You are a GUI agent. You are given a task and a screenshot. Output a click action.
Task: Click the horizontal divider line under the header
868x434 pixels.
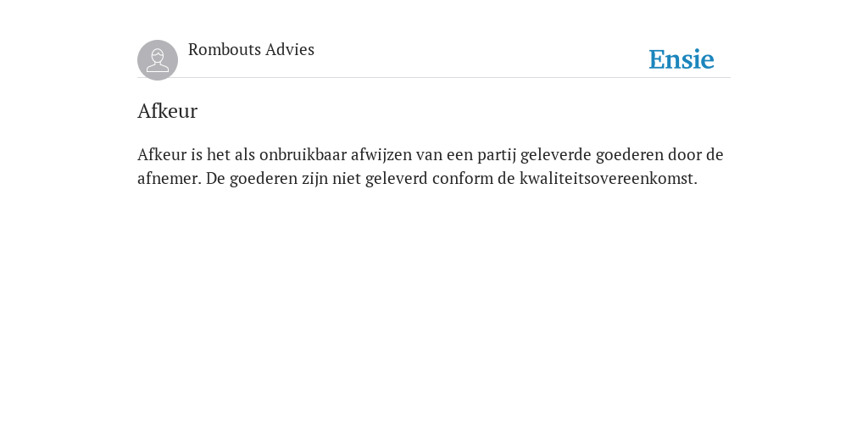click(434, 78)
